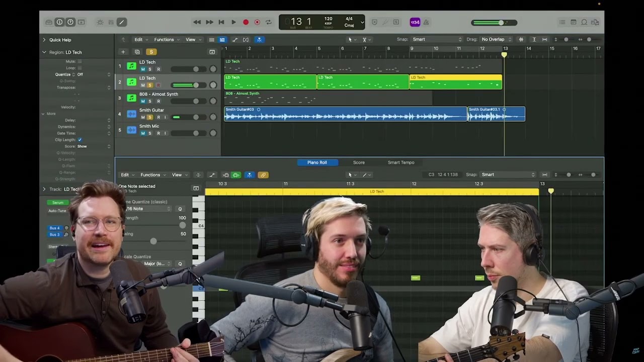Screen dimensions: 644x362
Task: Collapse the Region: LD Tech inspector section
Action: (44, 52)
